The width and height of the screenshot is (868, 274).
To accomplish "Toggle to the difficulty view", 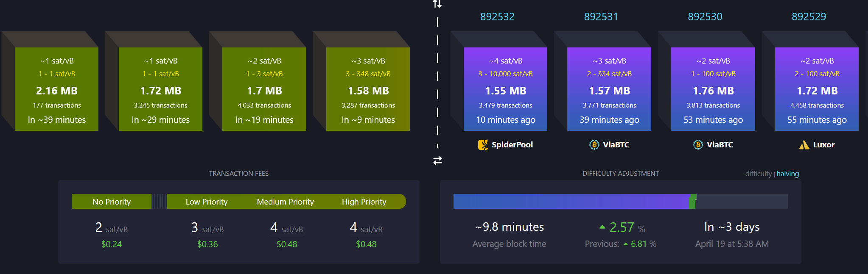I will tap(758, 174).
